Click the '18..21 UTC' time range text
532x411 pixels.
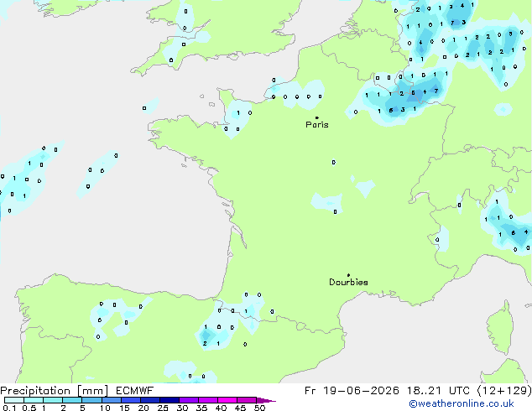pos(438,391)
